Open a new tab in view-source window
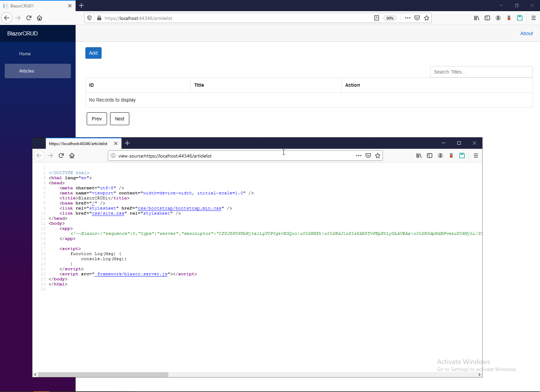Screen dimensions: 540x392 [x=127, y=143]
